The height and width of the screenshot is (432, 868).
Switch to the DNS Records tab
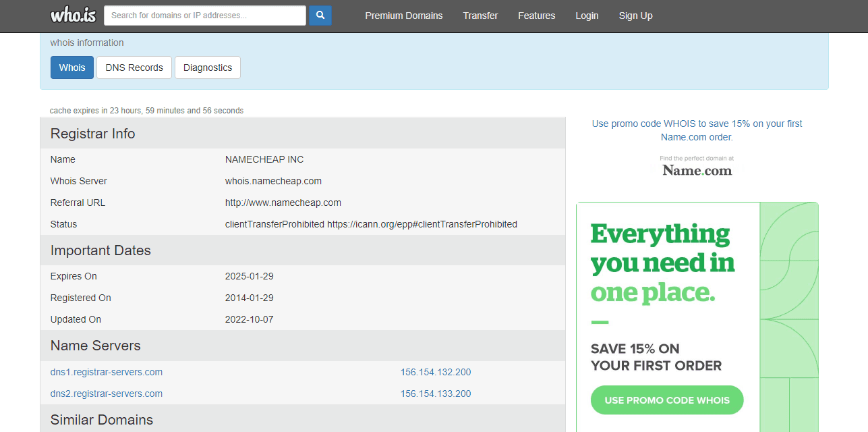134,67
